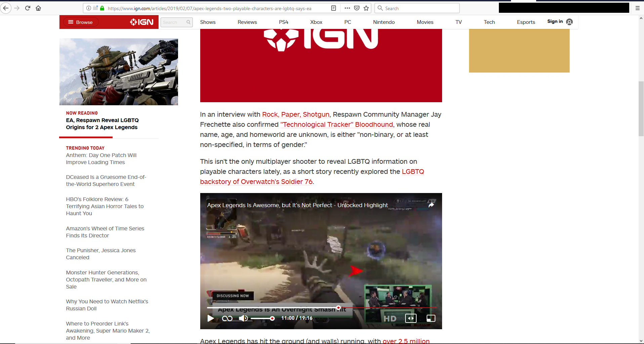Bookmark this page with the star
Image resolution: width=644 pixels, height=344 pixels.
[366, 8]
